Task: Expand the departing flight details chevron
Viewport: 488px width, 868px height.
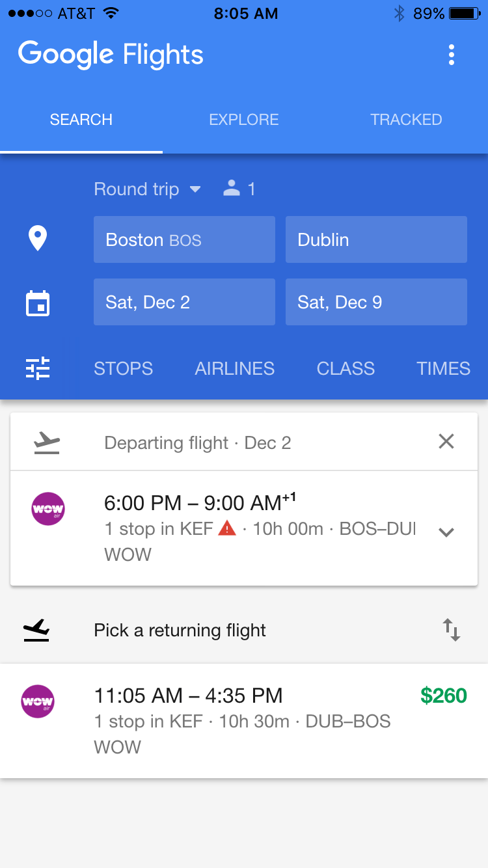Action: tap(446, 532)
